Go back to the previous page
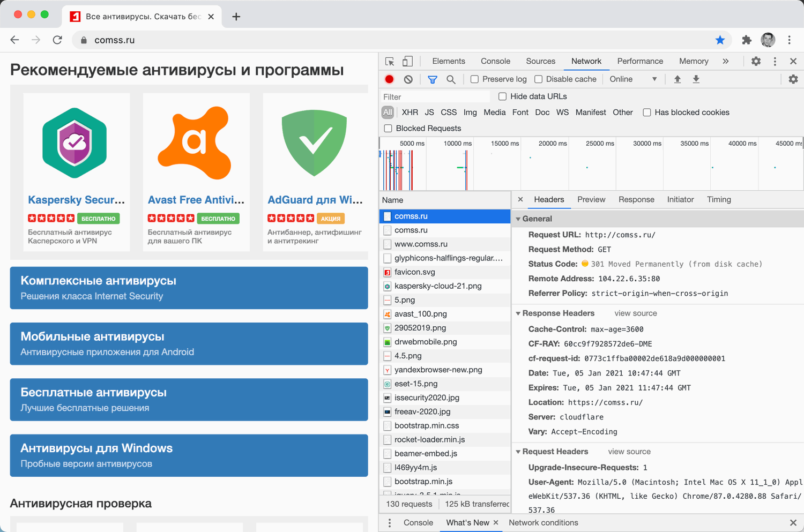 (x=15, y=40)
